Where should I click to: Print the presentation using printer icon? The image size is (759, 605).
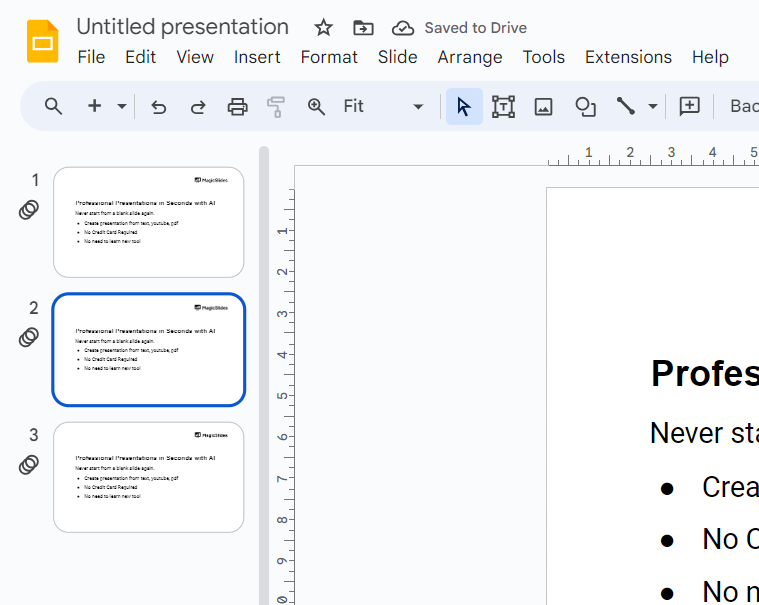[x=237, y=106]
